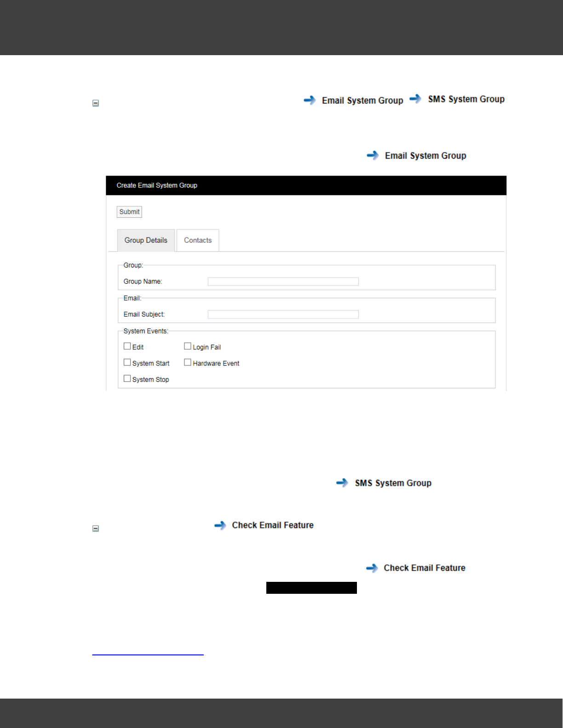Switch to the Group Details tab
Screen dimensions: 563x728
pos(146,240)
